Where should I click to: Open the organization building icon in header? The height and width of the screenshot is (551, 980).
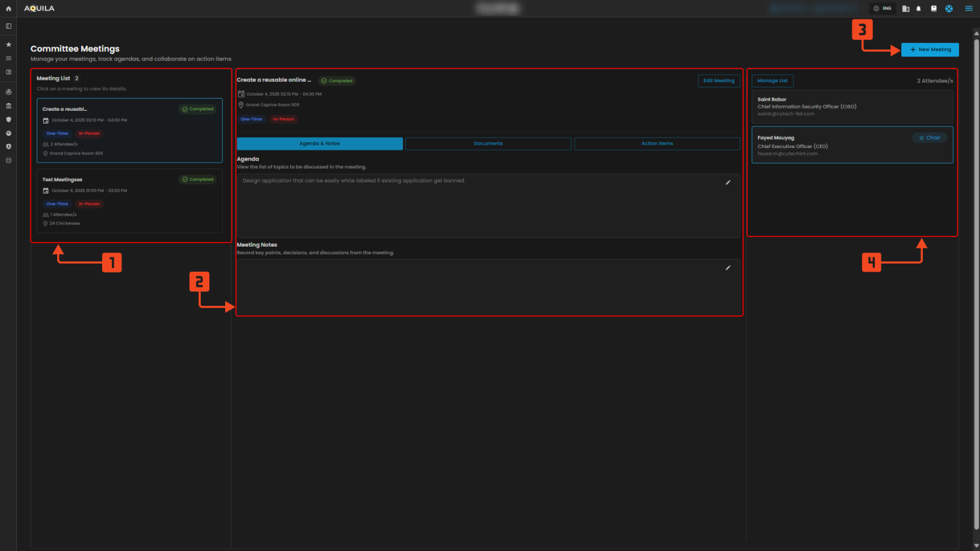pos(905,9)
